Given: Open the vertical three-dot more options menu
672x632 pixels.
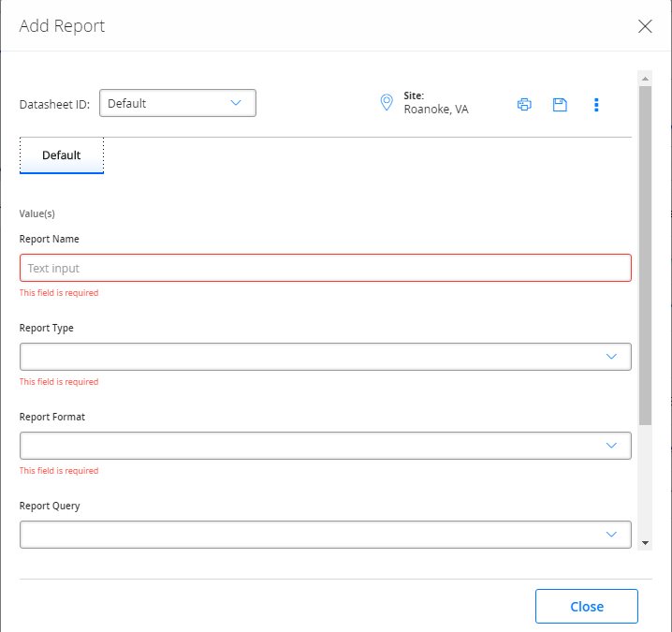Looking at the screenshot, I should pyautogui.click(x=596, y=105).
